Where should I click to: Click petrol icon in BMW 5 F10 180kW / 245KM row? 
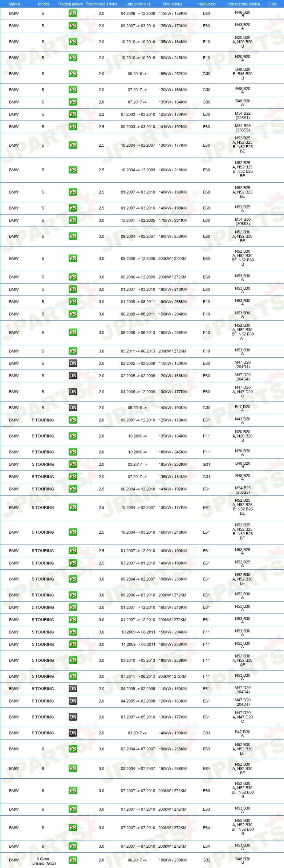tap(73, 58)
